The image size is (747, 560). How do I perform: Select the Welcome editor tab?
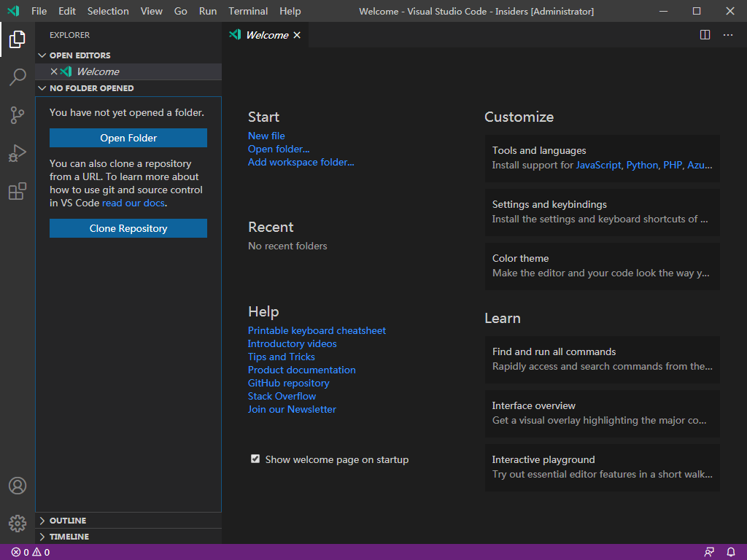pyautogui.click(x=266, y=35)
